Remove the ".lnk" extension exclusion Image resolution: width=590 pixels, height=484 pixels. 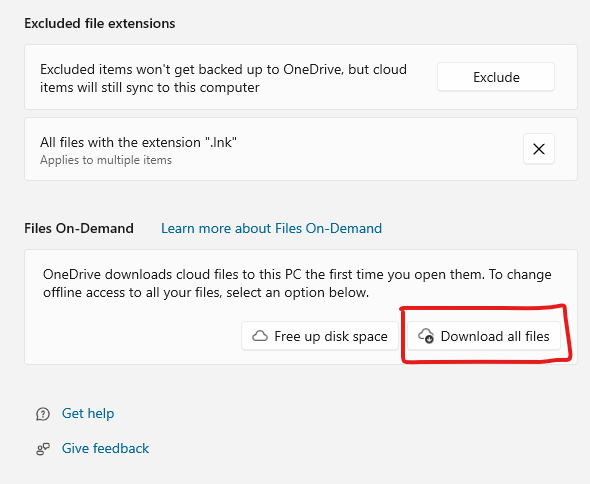pyautogui.click(x=538, y=149)
